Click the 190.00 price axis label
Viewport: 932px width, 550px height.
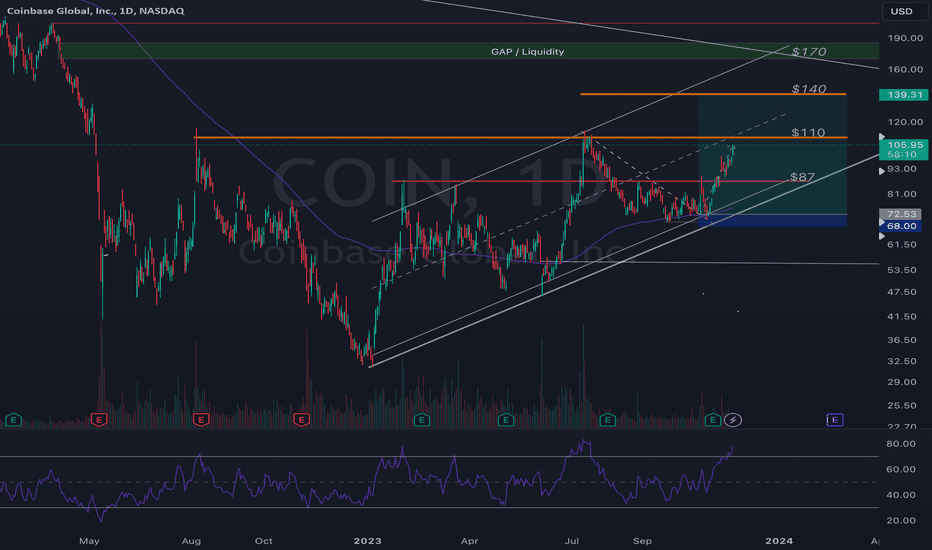[x=905, y=38]
